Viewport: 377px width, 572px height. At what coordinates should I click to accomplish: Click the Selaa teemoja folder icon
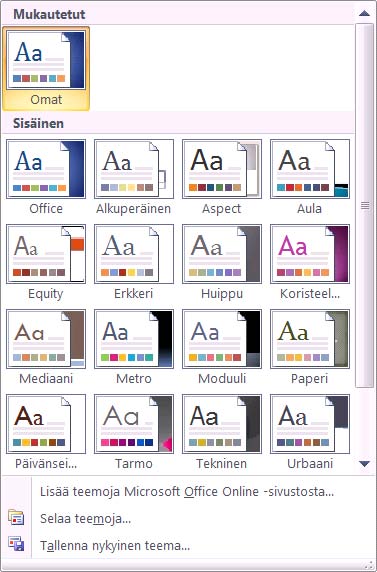[x=16, y=517]
